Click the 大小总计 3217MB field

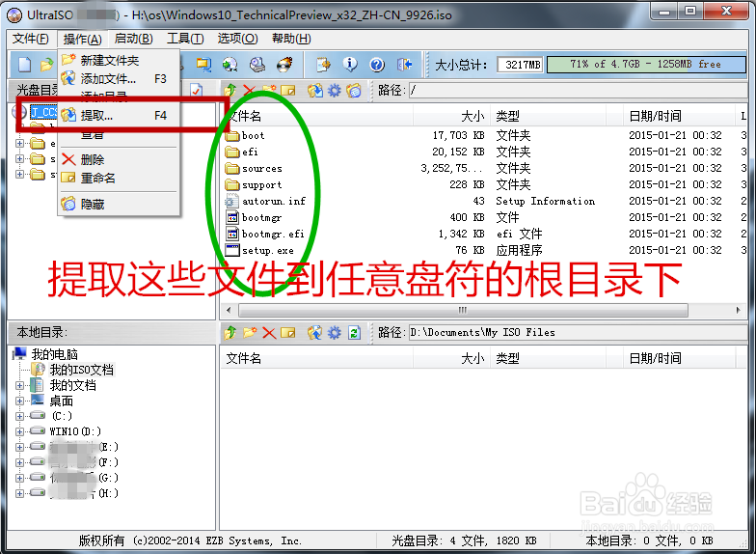coord(520,64)
